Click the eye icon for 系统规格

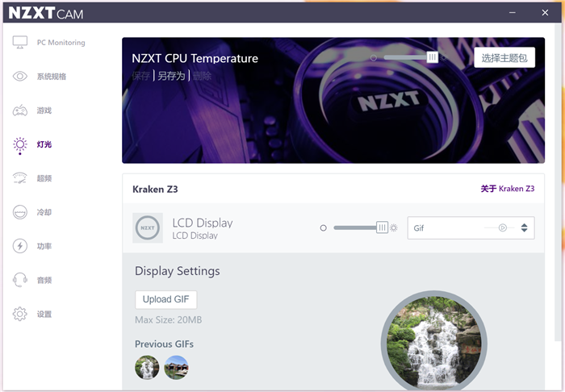click(x=20, y=77)
